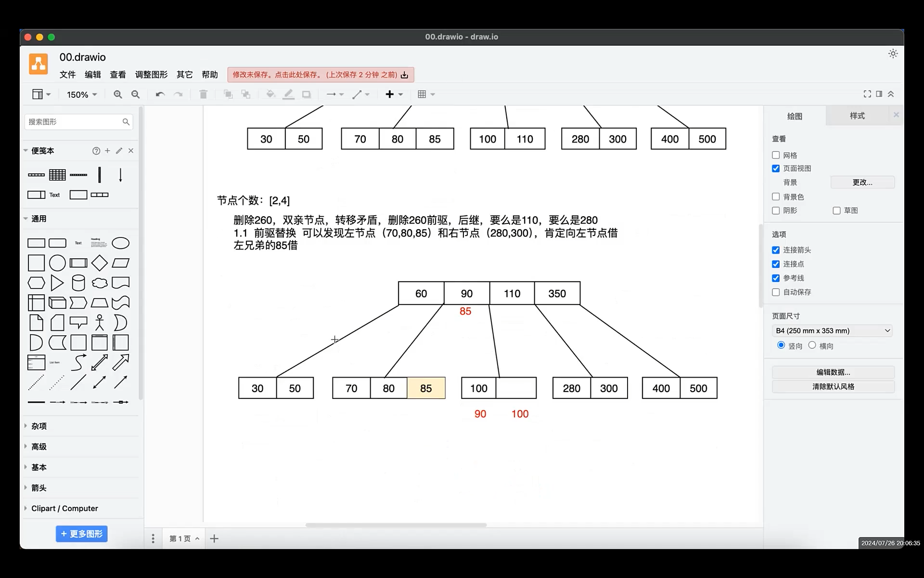Switch to the 样式 panel tab
924x578 pixels.
coord(857,116)
